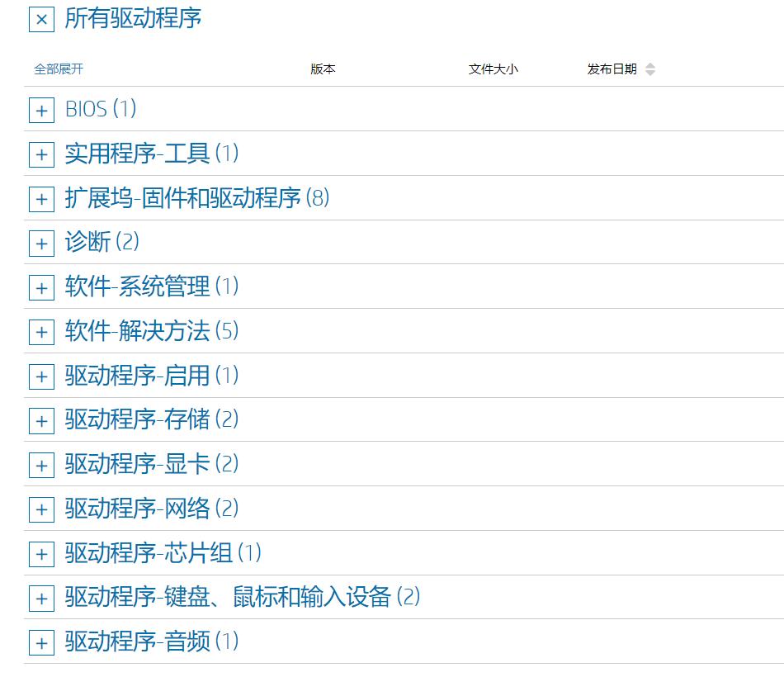The width and height of the screenshot is (784, 677).
Task: Click the 文件大小 column header
Action: click(x=493, y=69)
